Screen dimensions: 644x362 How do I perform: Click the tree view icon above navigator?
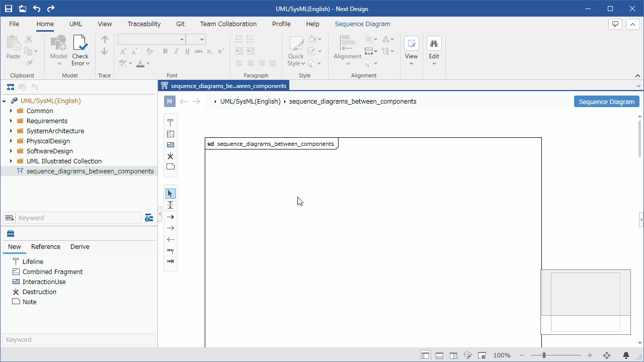[x=10, y=87]
